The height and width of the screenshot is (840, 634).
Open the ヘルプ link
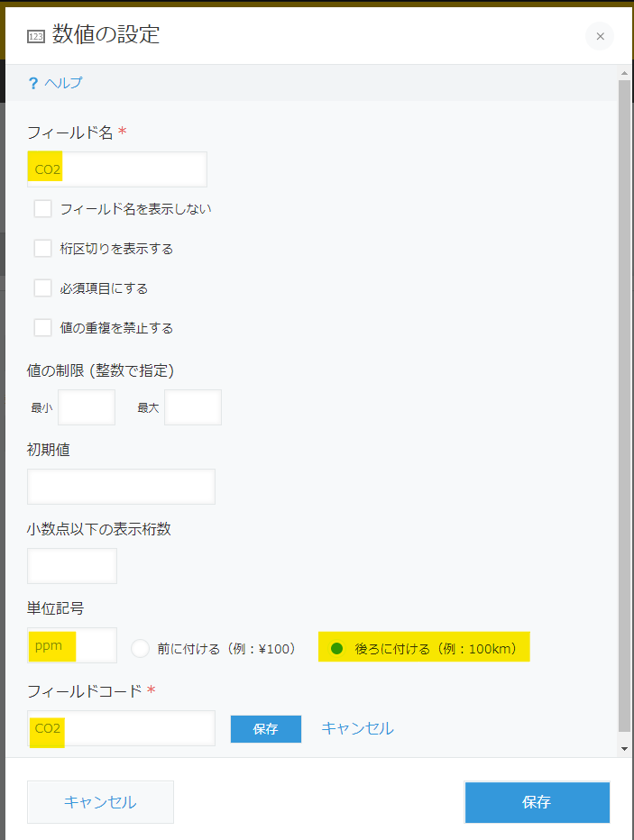point(63,83)
